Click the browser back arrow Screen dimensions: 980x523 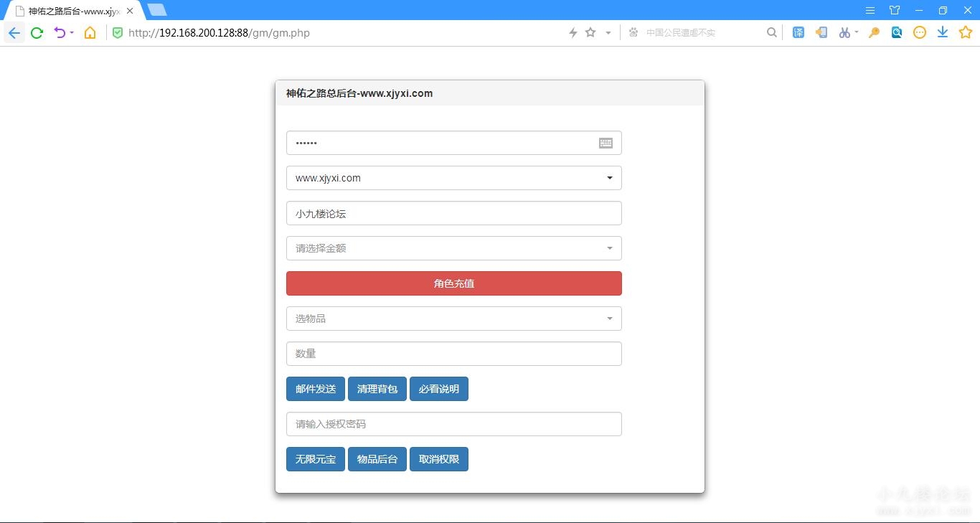14,32
